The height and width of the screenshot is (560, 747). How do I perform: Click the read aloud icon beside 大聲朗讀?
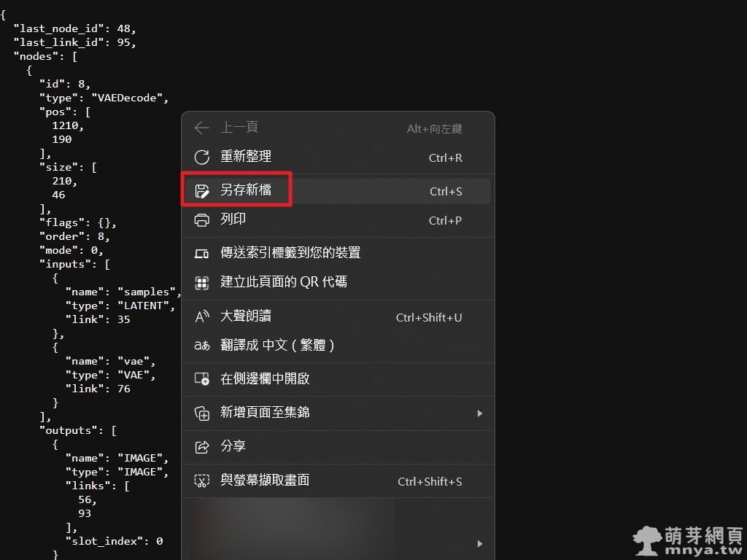(x=202, y=316)
